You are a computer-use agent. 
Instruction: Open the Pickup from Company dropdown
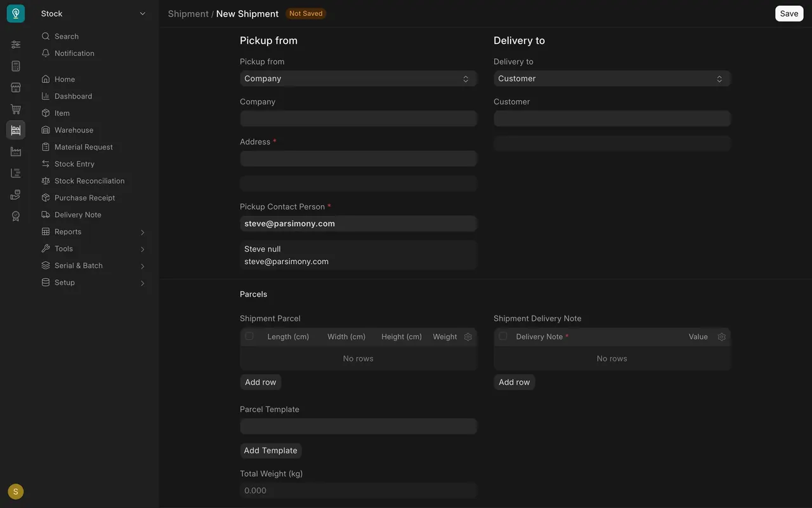click(x=358, y=79)
